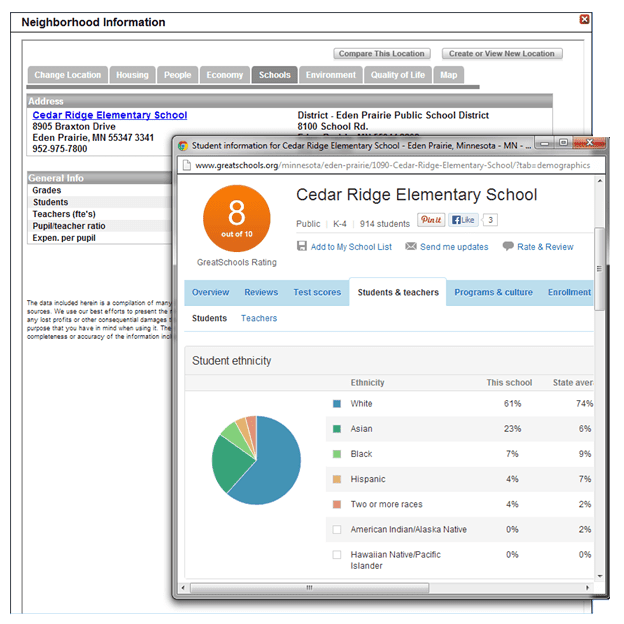Open the Housing tab
Viewport: 624px width, 624px height.
click(x=132, y=75)
